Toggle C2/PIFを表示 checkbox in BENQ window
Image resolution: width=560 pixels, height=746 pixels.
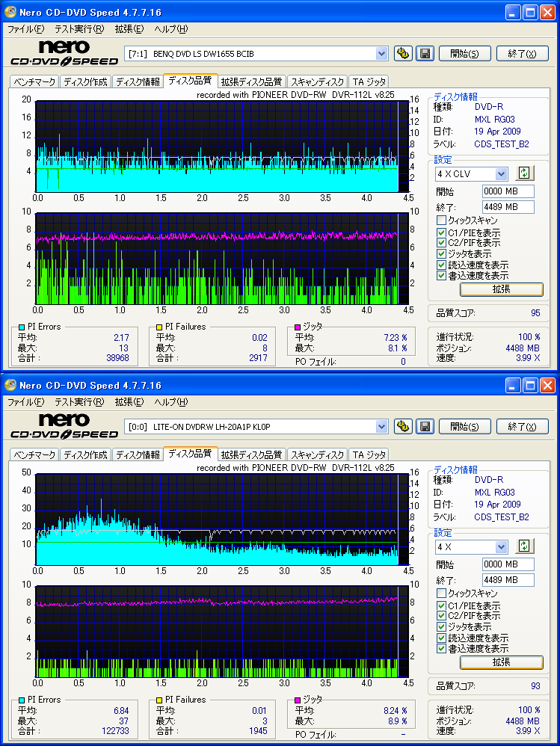[441, 243]
